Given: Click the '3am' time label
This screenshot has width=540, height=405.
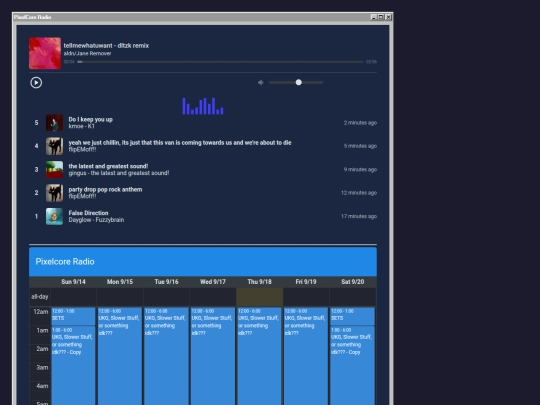Looking at the screenshot, I should (x=42, y=367).
